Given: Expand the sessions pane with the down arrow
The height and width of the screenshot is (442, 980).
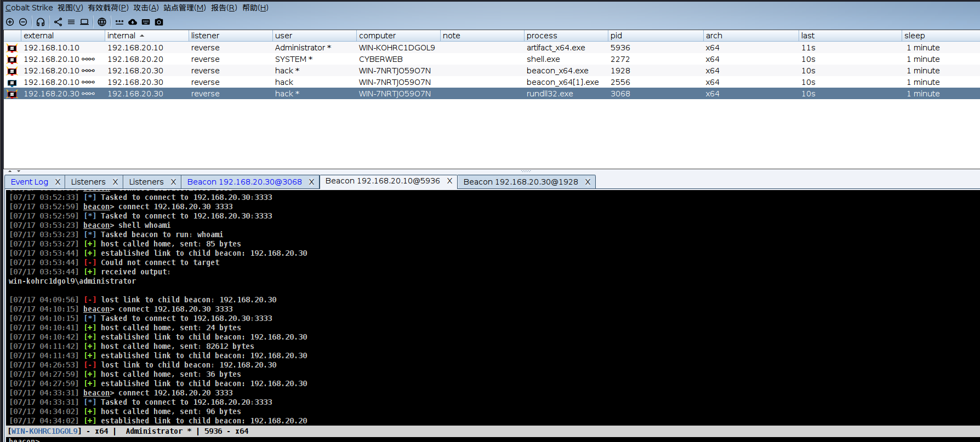Looking at the screenshot, I should [19, 171].
